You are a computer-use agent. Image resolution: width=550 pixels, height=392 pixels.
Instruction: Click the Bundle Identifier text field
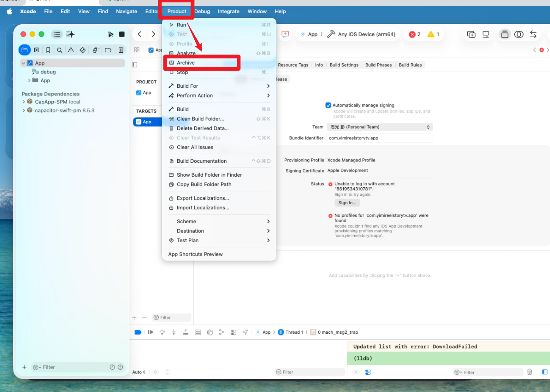tap(380, 138)
